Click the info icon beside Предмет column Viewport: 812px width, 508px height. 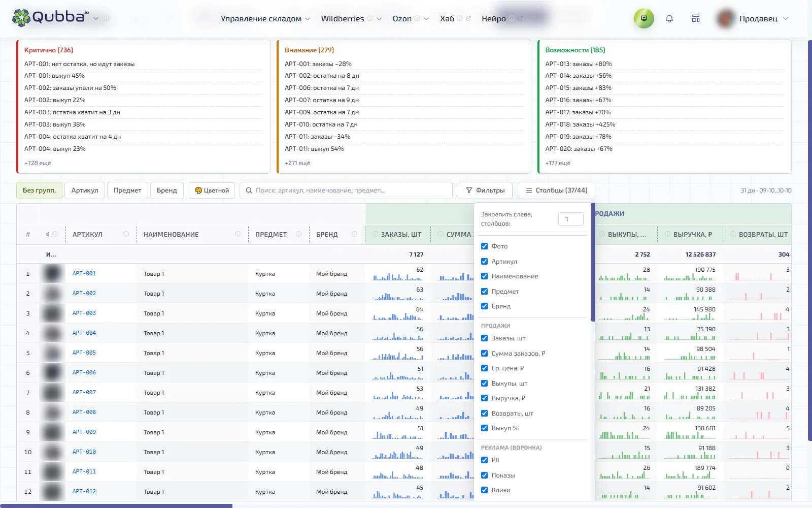pos(298,234)
